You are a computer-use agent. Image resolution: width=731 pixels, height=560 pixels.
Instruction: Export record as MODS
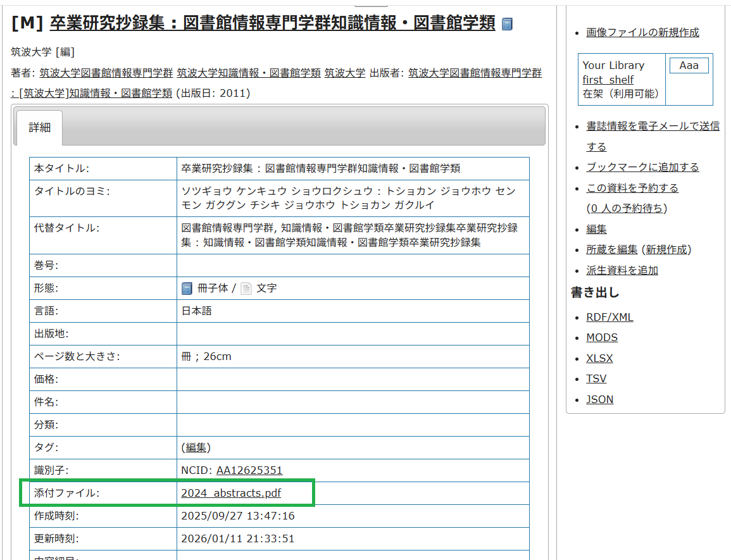pos(602,338)
